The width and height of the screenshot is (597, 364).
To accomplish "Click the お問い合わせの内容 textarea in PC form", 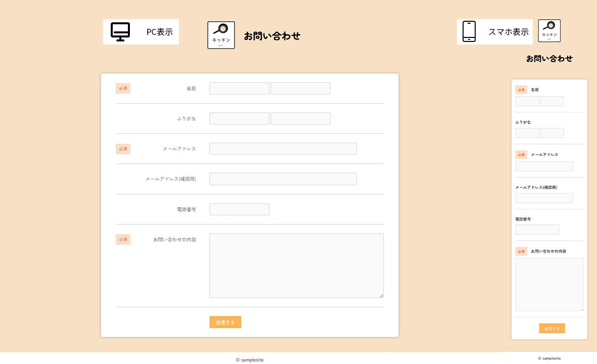I will click(297, 266).
